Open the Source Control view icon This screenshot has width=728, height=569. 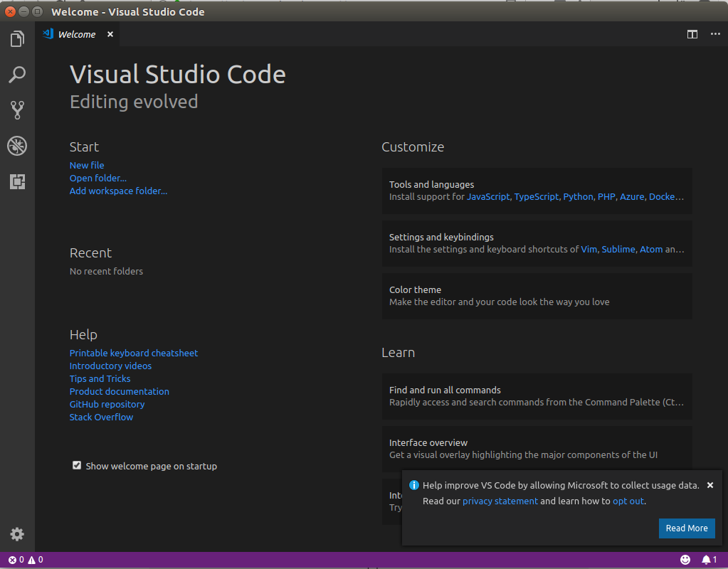point(17,110)
